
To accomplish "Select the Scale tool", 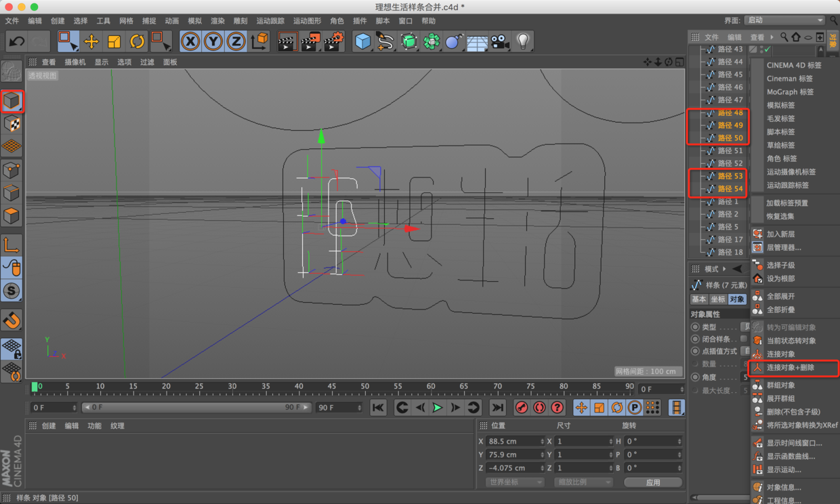I will [x=114, y=41].
